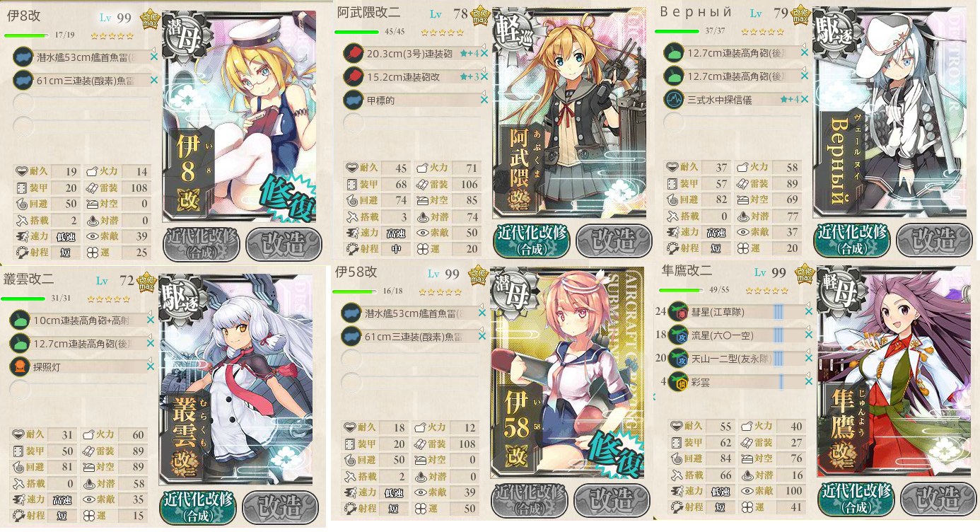Viewport: 980px width, 532px height.
Task: Click the green gun icon for 10cm連装高角砲+高射
Action: [x=22, y=320]
